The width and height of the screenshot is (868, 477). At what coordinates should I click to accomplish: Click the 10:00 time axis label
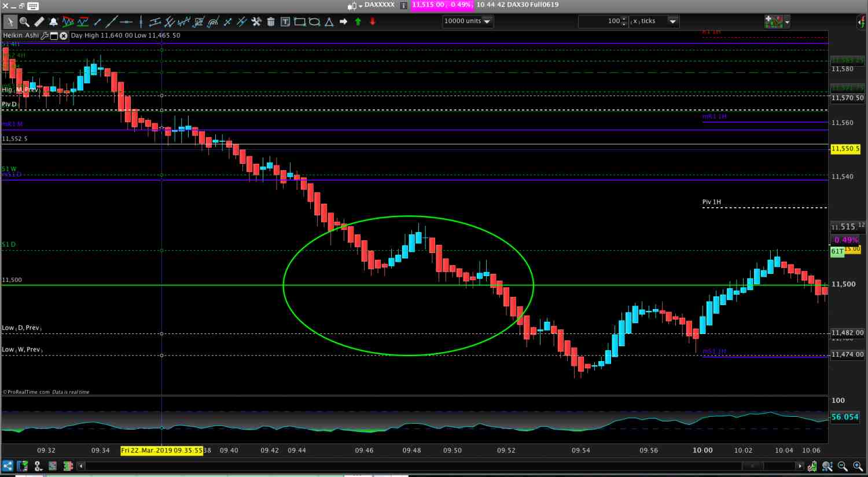tap(703, 450)
